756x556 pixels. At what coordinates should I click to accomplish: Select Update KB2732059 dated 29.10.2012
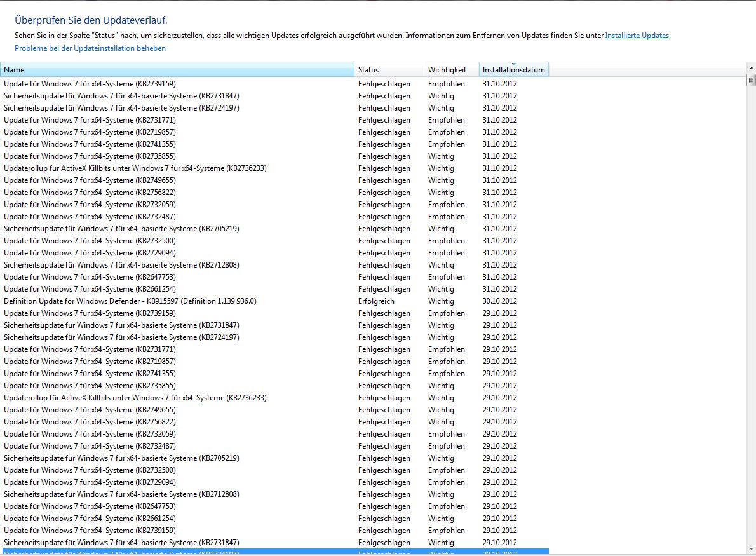click(274, 434)
